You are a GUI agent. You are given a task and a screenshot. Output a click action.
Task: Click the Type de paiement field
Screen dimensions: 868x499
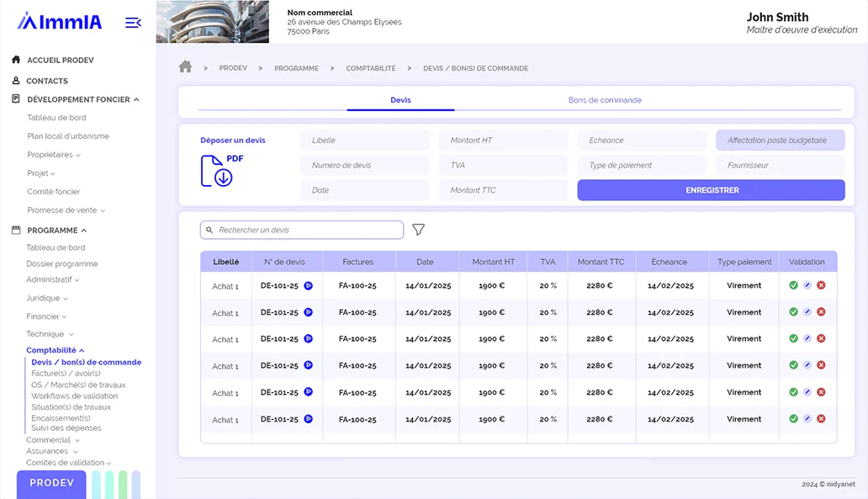click(x=642, y=165)
